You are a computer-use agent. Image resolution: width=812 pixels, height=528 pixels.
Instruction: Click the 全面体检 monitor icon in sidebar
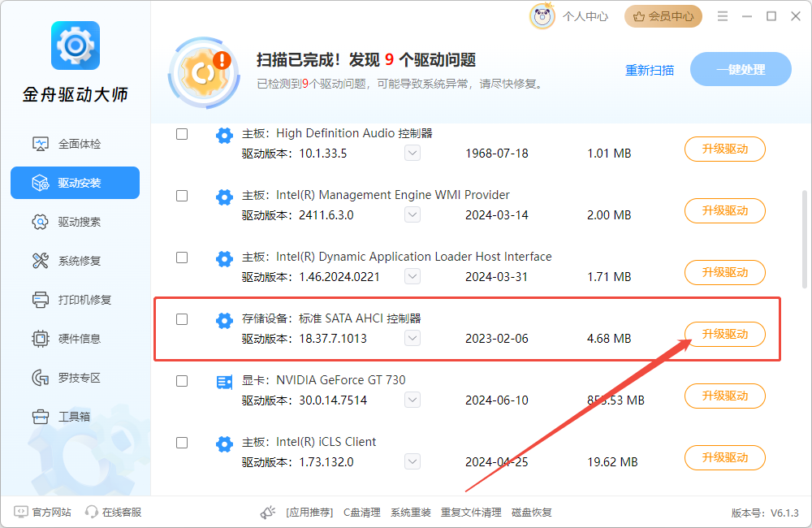(41, 144)
